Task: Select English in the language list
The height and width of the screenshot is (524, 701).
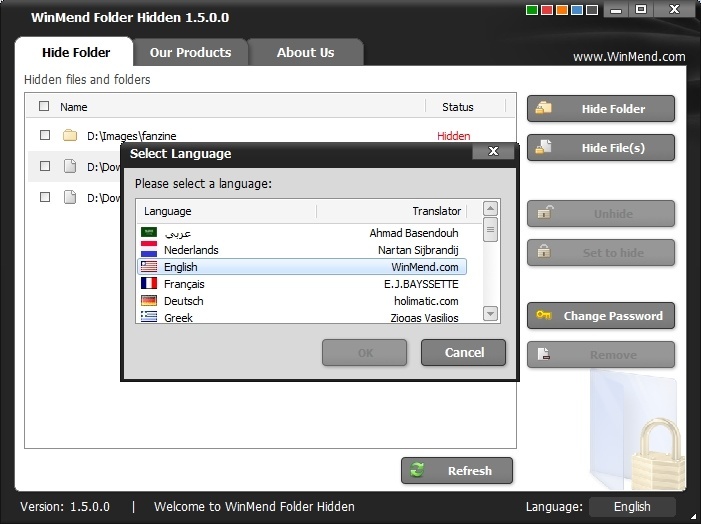Action: (x=302, y=267)
